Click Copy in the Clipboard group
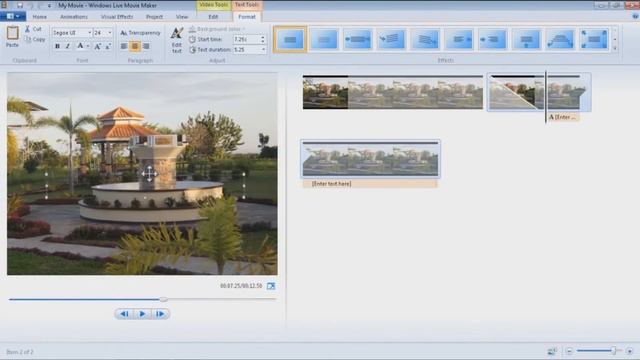This screenshot has height=360, width=640. (35, 40)
